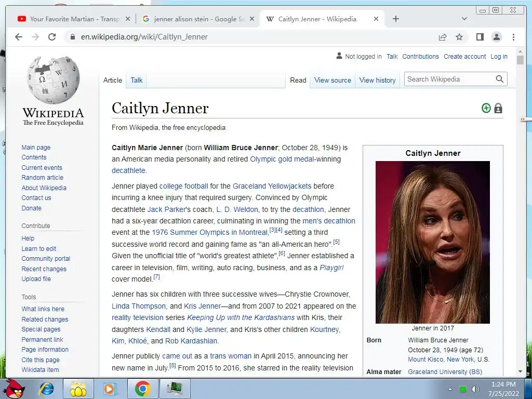Open Windows Media Player on taskbar
Image resolution: width=532 pixels, height=399 pixels.
pos(110,389)
